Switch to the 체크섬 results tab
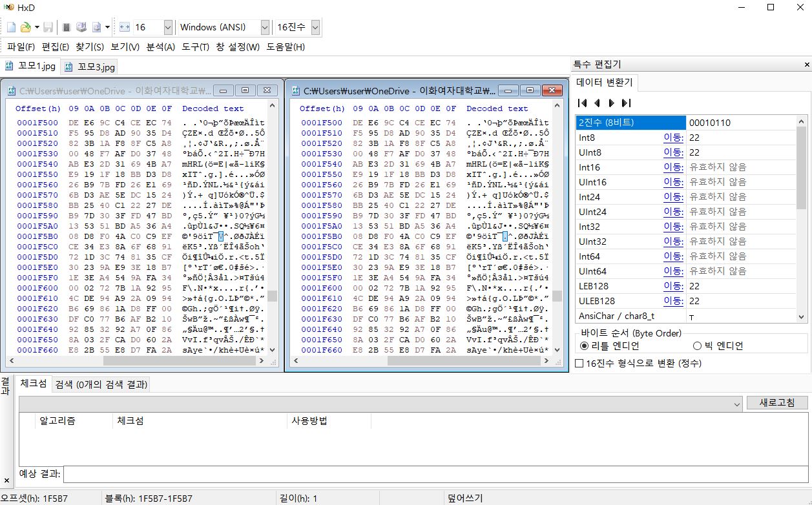 [x=33, y=384]
